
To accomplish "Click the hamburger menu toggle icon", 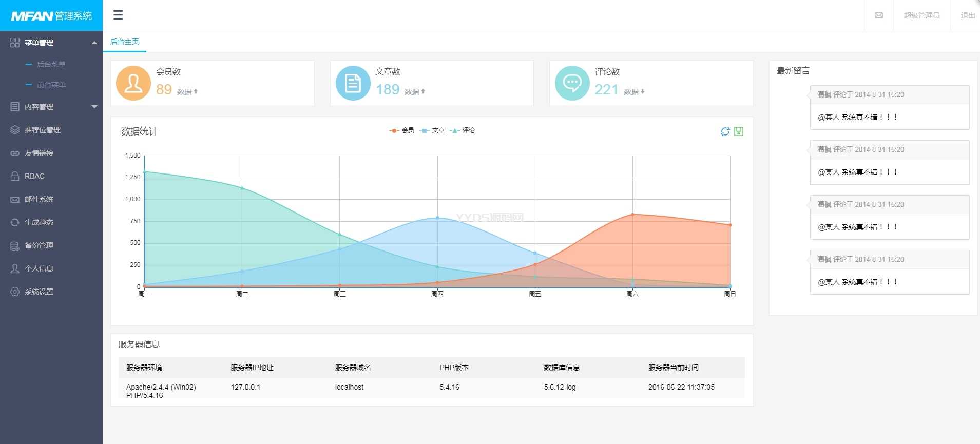I will [x=118, y=15].
